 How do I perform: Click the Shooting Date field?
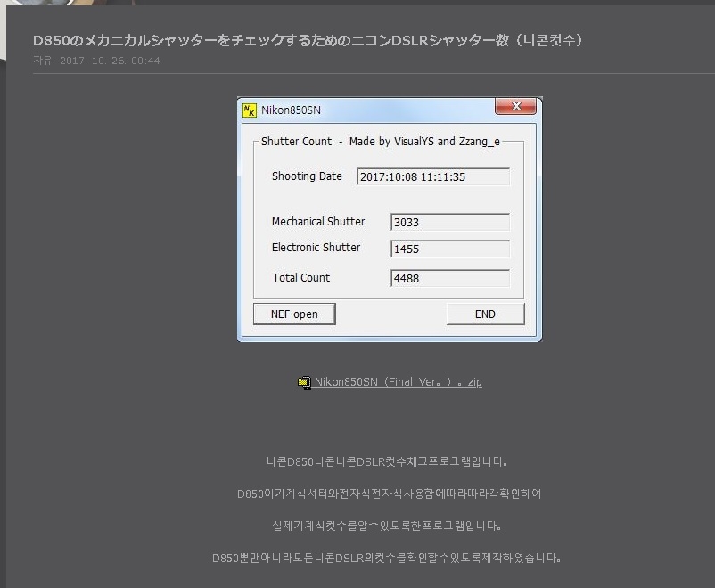point(433,177)
